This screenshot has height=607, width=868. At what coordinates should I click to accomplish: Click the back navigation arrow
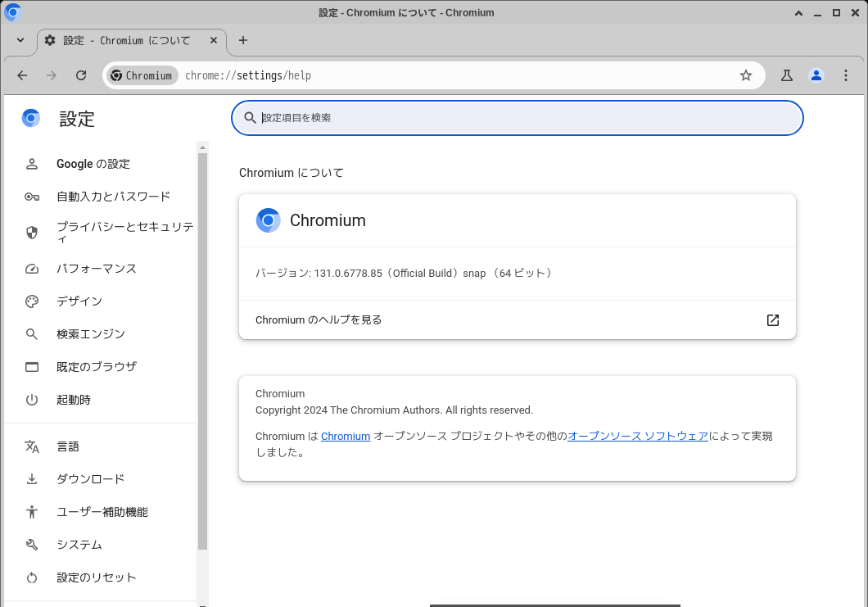coord(22,75)
